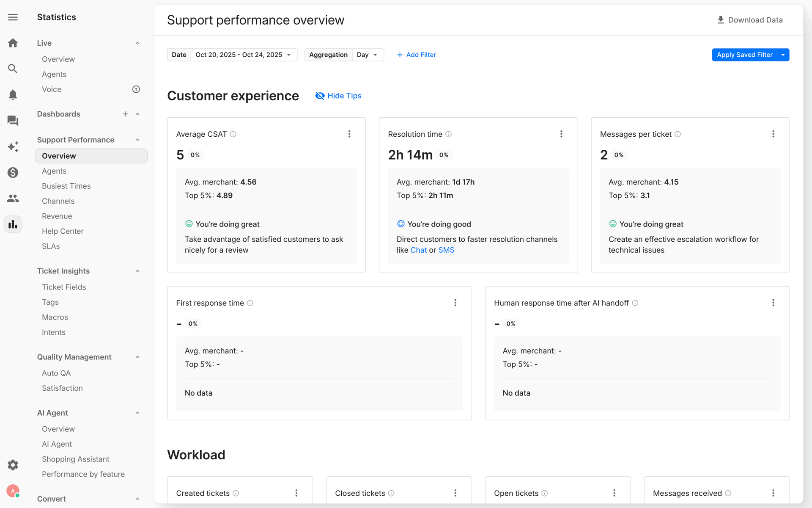Open settings gear icon

pyautogui.click(x=13, y=465)
